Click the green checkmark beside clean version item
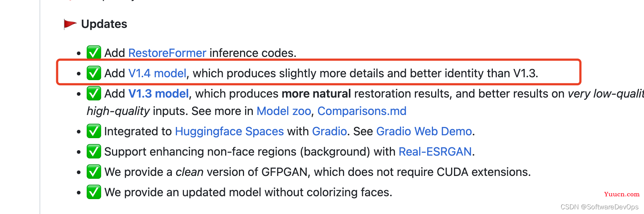 94,172
